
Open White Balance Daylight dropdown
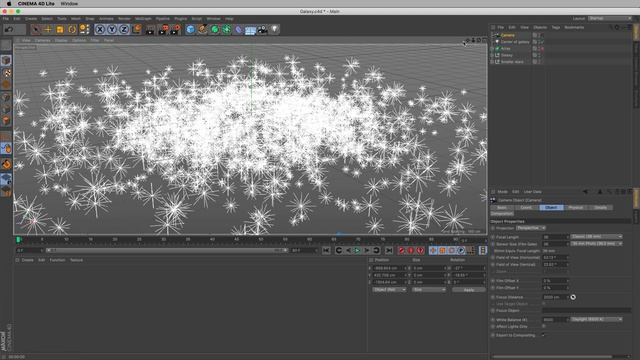click(596, 319)
